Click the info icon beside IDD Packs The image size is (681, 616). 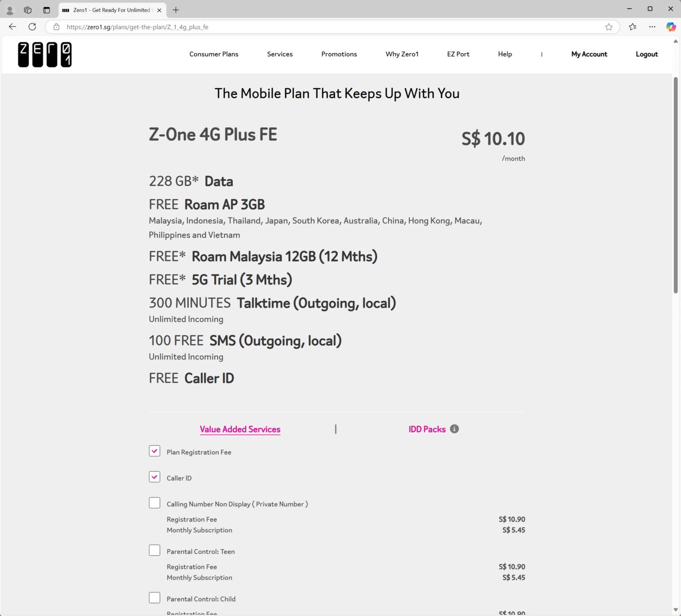pyautogui.click(x=454, y=429)
